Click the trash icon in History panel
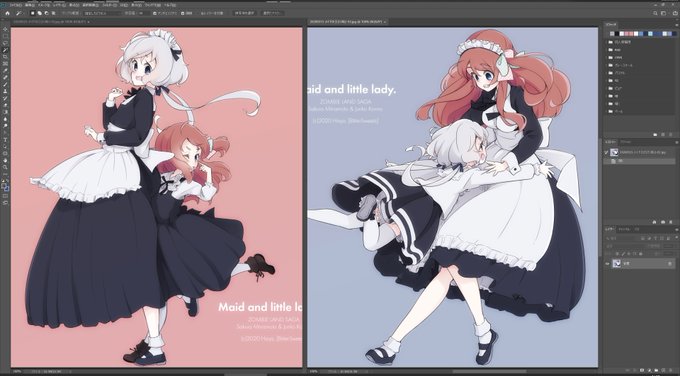 pos(670,222)
